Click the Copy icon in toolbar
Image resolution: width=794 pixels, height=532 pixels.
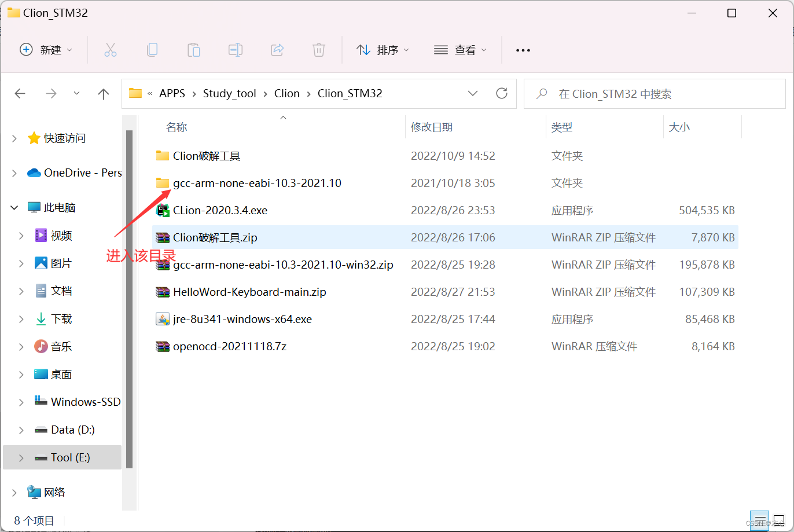(x=152, y=50)
